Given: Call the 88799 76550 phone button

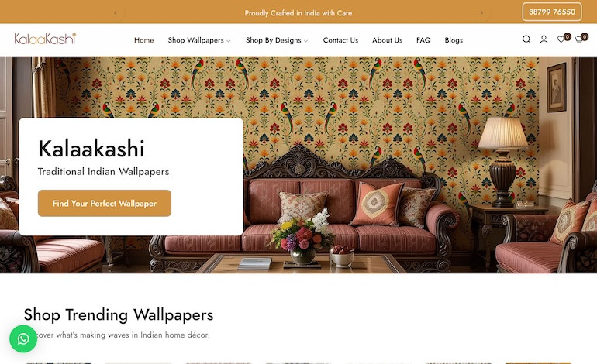Looking at the screenshot, I should (552, 12).
